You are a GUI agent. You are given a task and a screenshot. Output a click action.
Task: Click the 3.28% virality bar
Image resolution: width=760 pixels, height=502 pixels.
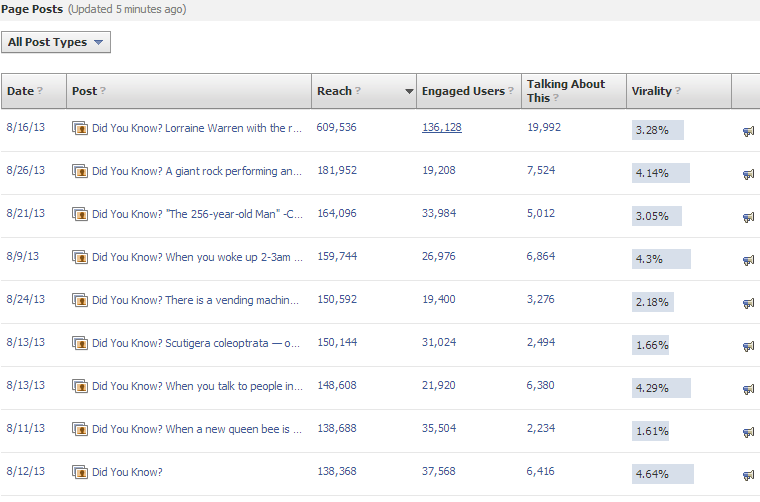658,130
